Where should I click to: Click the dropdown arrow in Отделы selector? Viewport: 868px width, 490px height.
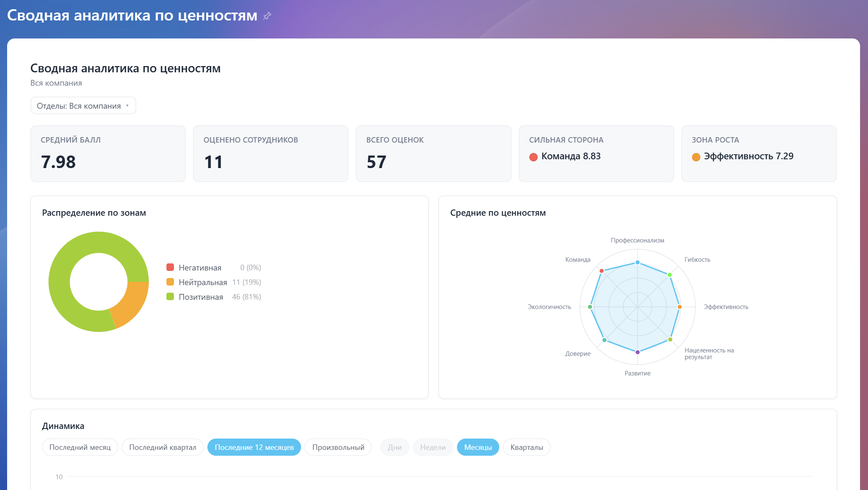pos(128,106)
